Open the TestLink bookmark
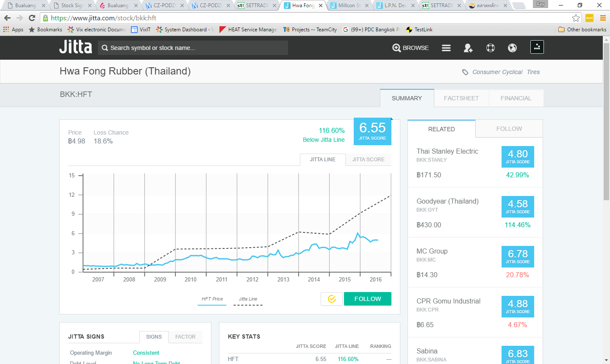This screenshot has width=610, height=364. [x=419, y=30]
